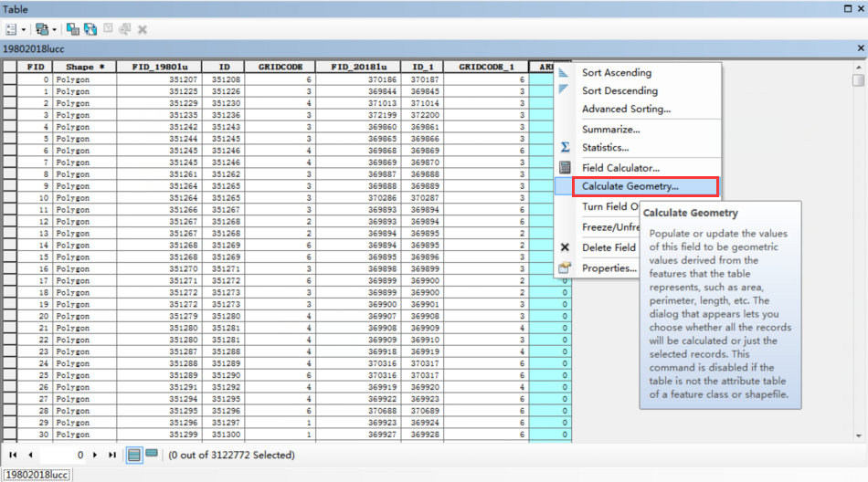Image resolution: width=868 pixels, height=482 pixels.
Task: Click the Shape * column header
Action: click(85, 67)
